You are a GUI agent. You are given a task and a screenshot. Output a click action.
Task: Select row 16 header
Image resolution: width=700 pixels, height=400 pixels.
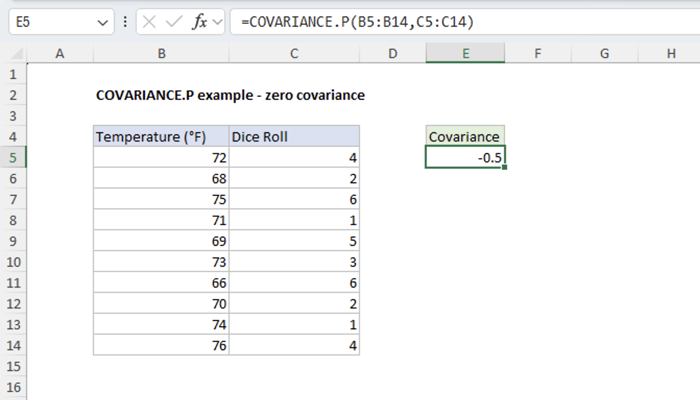click(13, 388)
